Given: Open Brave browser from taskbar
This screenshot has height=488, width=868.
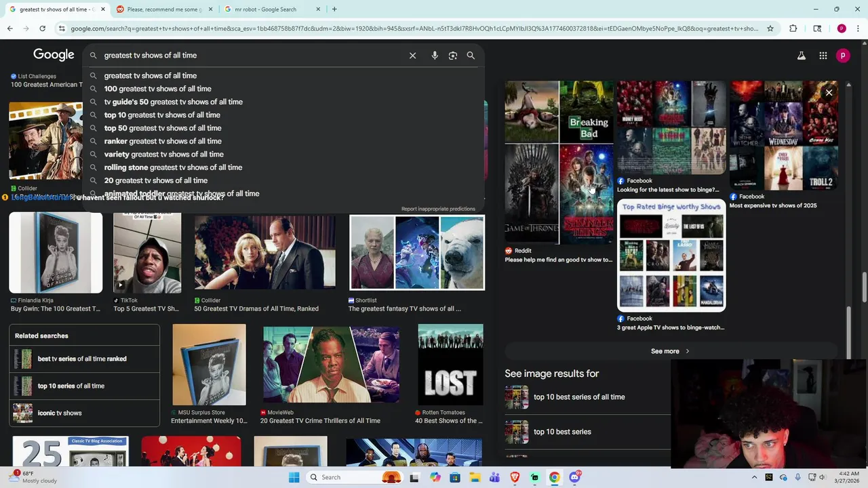Looking at the screenshot, I should [515, 477].
